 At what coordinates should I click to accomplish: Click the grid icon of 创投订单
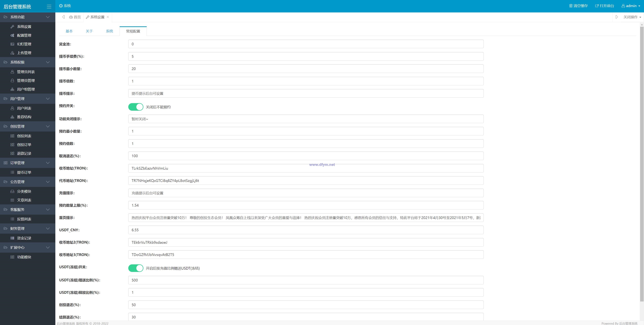(x=12, y=145)
